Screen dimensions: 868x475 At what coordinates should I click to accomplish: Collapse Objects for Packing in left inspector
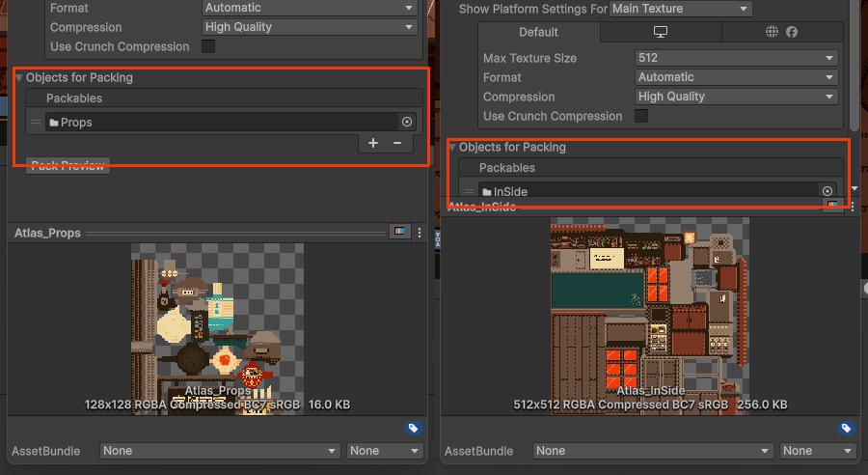click(19, 77)
